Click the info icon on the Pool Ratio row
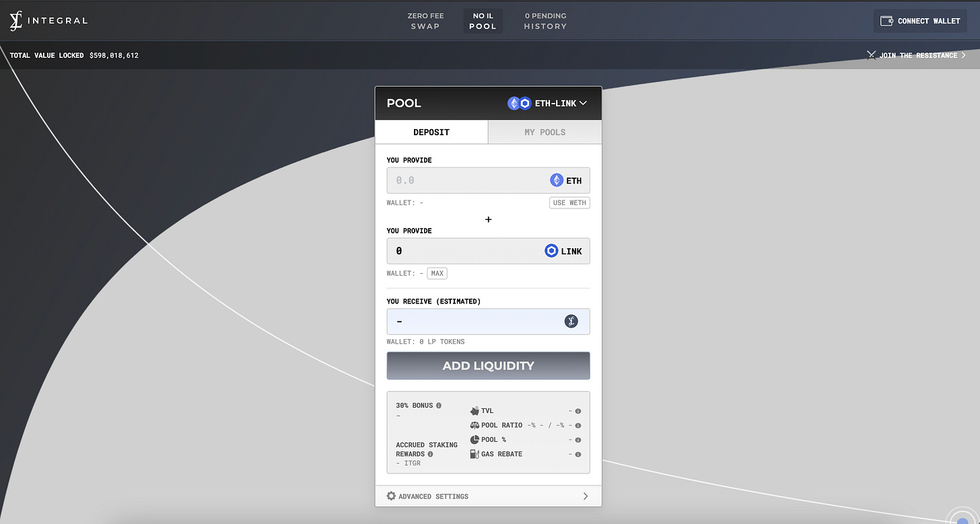The width and height of the screenshot is (980, 524). tap(578, 425)
